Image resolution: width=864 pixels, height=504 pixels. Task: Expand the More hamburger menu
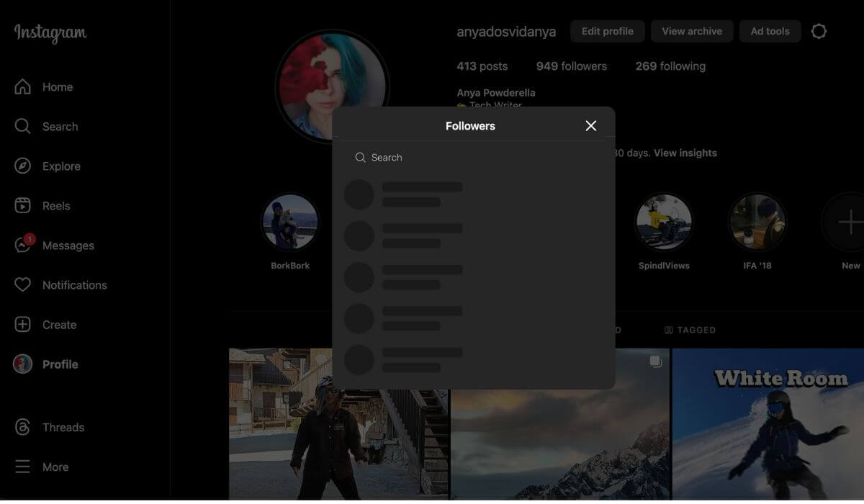(x=23, y=467)
